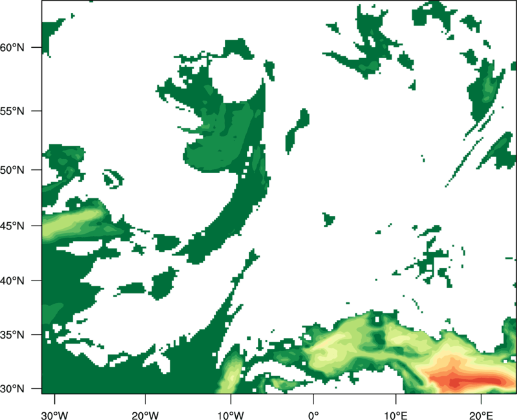This screenshot has width=517, height=420.
Task: Click the 40°N latitude label
Action: pyautogui.click(x=12, y=281)
